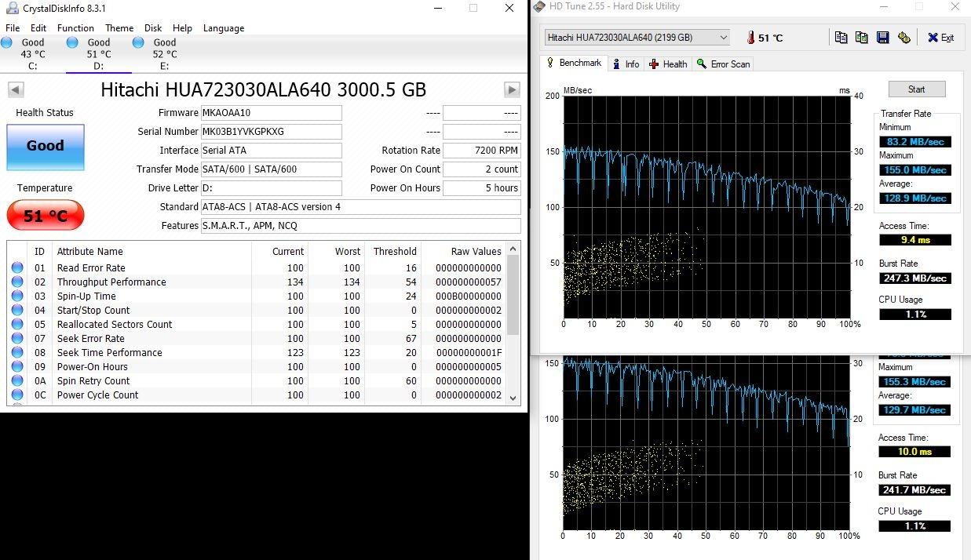The height and width of the screenshot is (560, 971).
Task: Open the Theme menu
Action: pos(119,28)
